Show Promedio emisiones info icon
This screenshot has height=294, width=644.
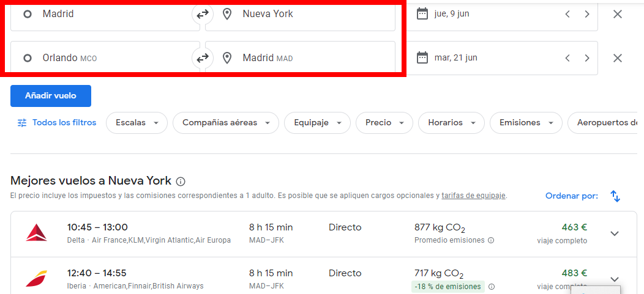491,240
